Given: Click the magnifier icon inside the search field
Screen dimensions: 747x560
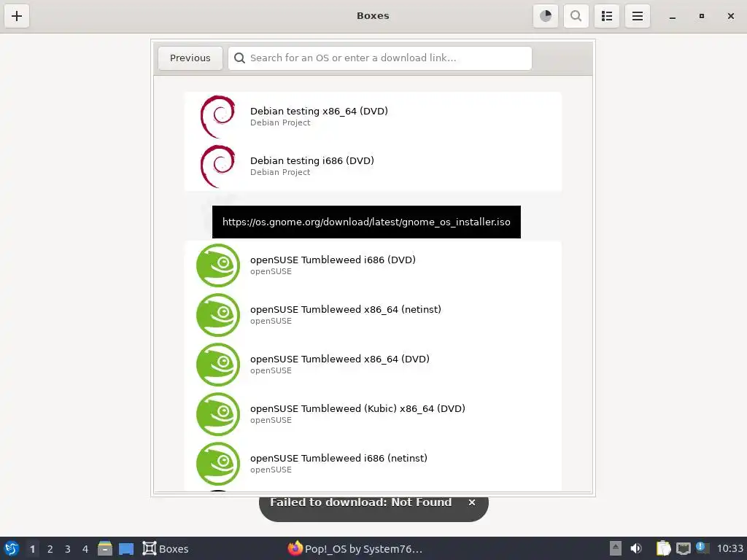Looking at the screenshot, I should click(x=239, y=58).
